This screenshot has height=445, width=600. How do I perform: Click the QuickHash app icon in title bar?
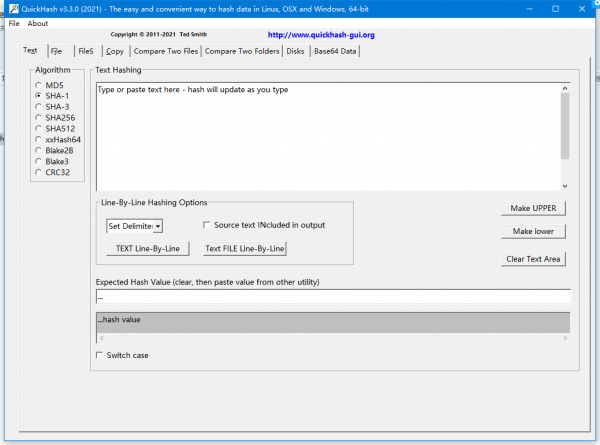(x=14, y=8)
